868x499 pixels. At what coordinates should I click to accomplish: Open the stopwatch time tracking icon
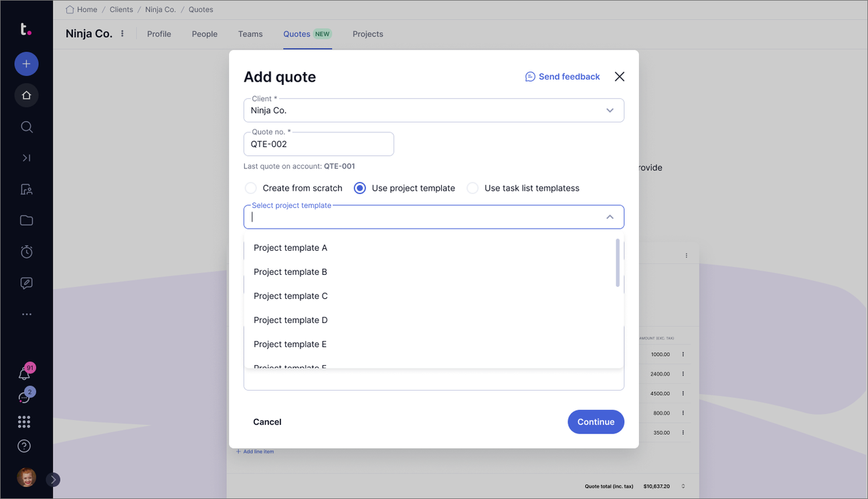(x=27, y=252)
